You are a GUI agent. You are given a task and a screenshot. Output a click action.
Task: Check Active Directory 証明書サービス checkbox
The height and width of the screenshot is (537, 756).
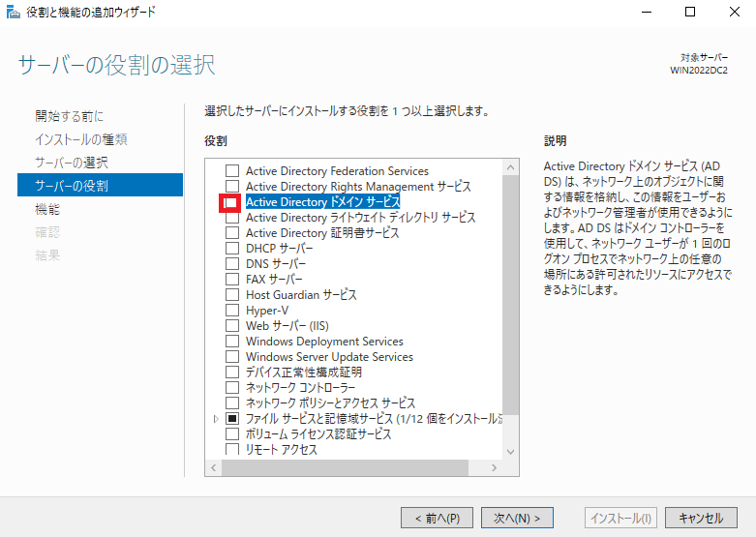coord(232,233)
